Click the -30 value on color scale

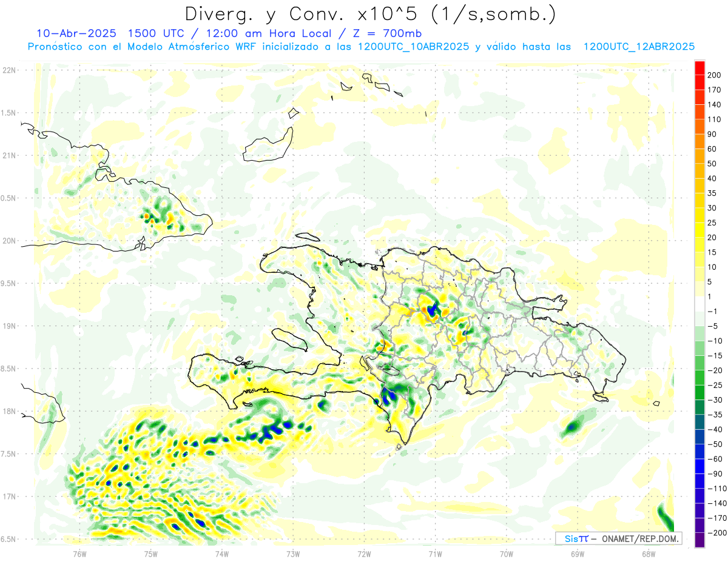coord(715,400)
